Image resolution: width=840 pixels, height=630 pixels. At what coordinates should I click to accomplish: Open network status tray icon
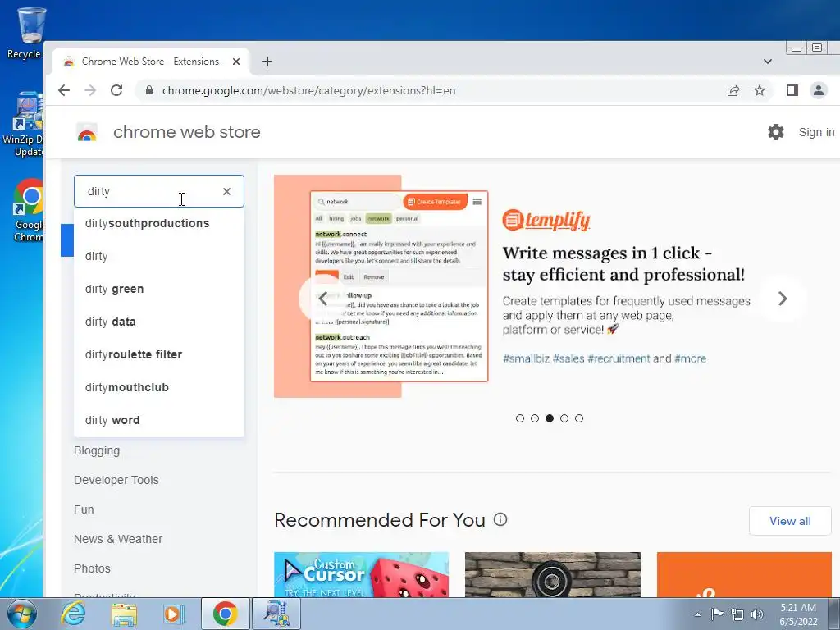click(x=737, y=614)
